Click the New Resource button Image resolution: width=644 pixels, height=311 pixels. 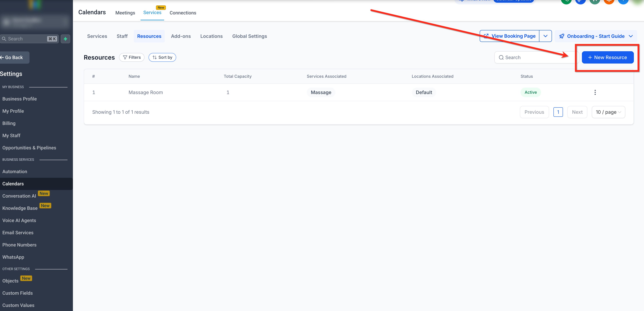click(x=608, y=58)
